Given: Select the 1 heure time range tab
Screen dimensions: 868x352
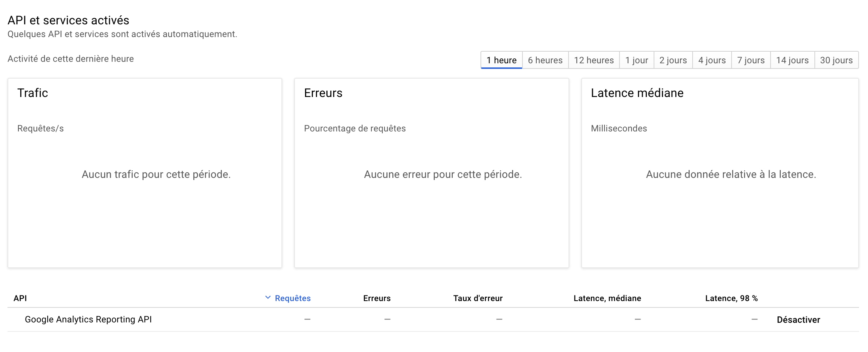Looking at the screenshot, I should tap(501, 60).
